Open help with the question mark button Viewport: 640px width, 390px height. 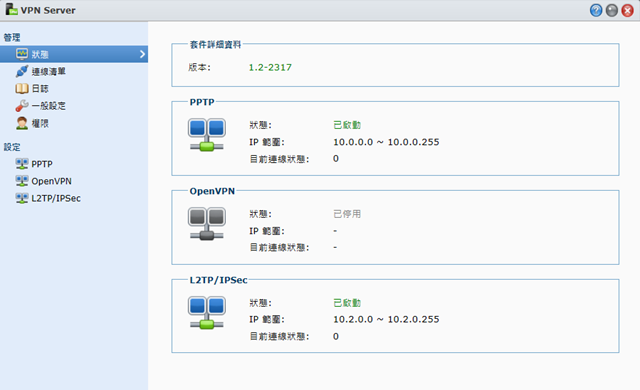[x=596, y=10]
